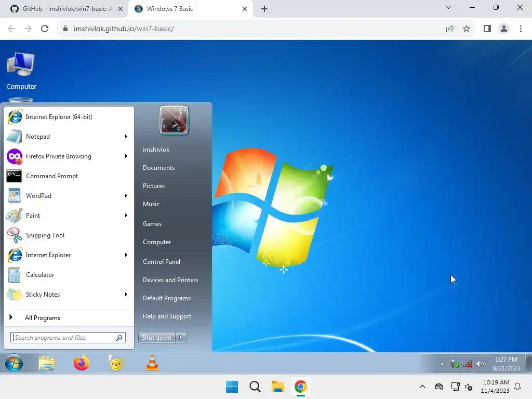Open the Computer desktop icon
The height and width of the screenshot is (399, 532).
click(x=21, y=71)
